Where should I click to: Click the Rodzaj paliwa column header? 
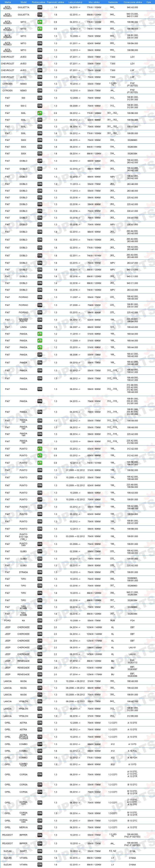point(38,2)
